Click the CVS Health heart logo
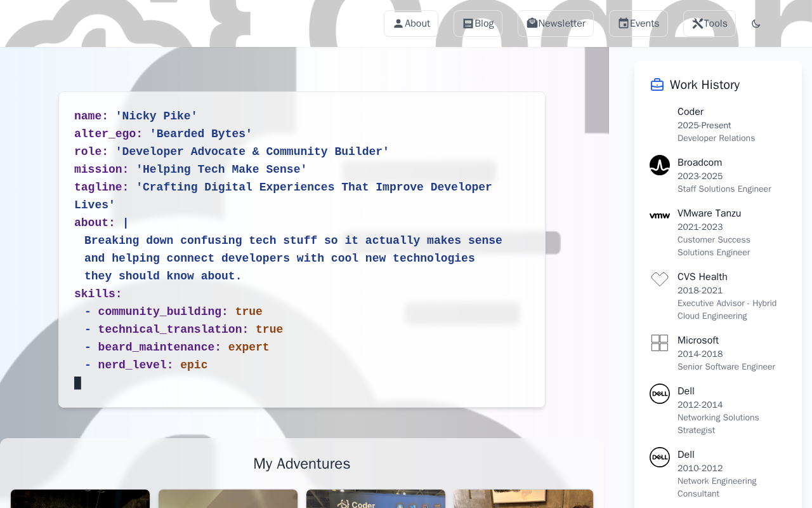The width and height of the screenshot is (812, 508). click(660, 279)
